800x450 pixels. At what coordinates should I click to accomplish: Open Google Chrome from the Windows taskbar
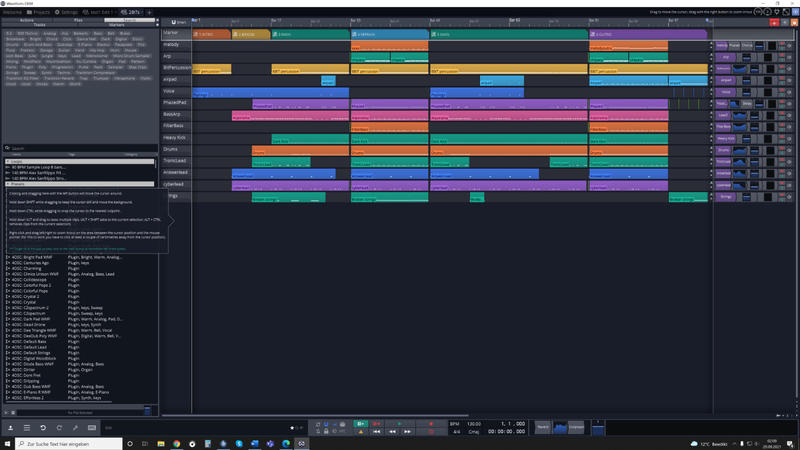[x=177, y=444]
